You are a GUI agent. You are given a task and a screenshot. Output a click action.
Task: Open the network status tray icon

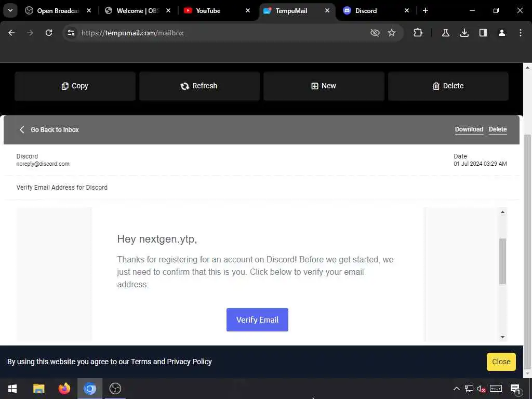pos(469,389)
